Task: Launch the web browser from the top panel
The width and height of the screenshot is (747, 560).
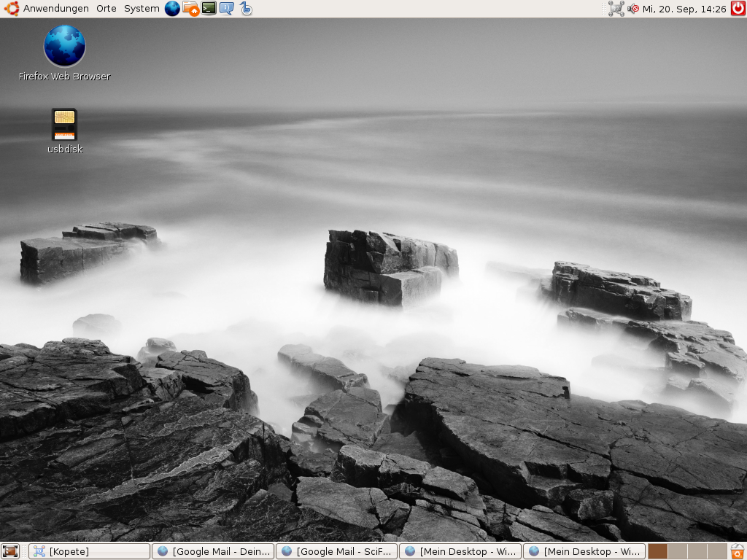Action: pyautogui.click(x=172, y=9)
